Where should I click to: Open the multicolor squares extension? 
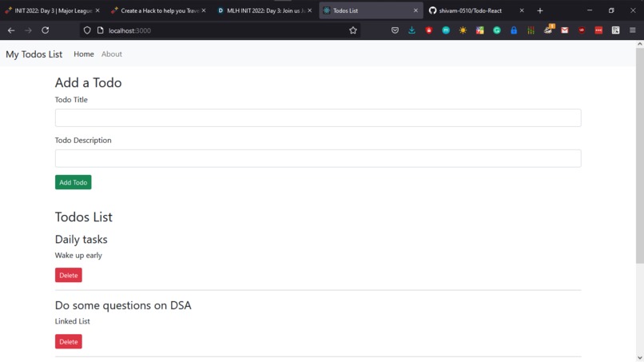pos(479,30)
